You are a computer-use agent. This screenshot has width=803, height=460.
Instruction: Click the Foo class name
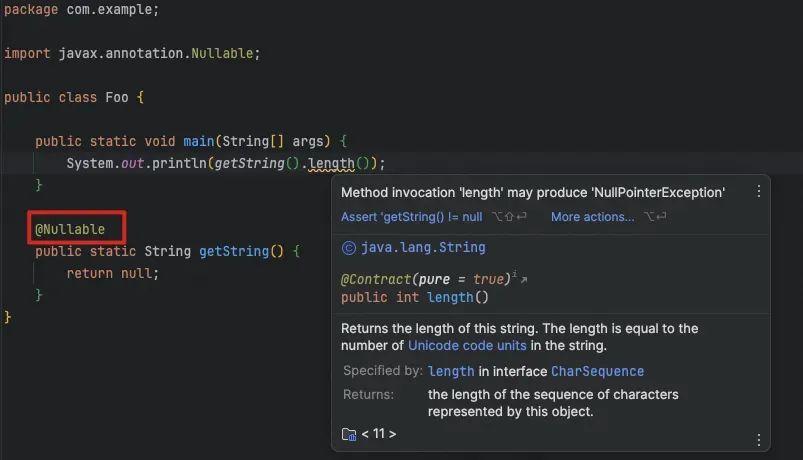point(116,97)
